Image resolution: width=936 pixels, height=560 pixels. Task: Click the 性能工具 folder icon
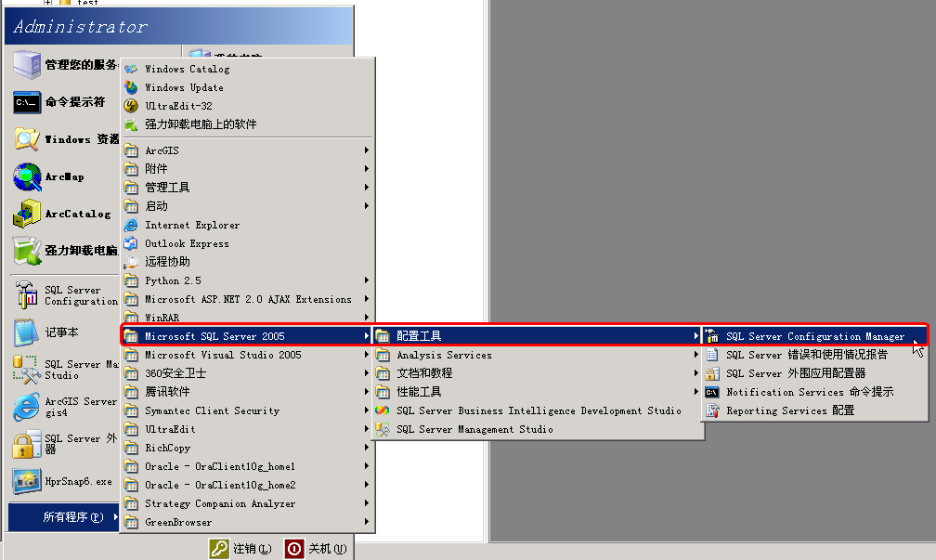[383, 392]
